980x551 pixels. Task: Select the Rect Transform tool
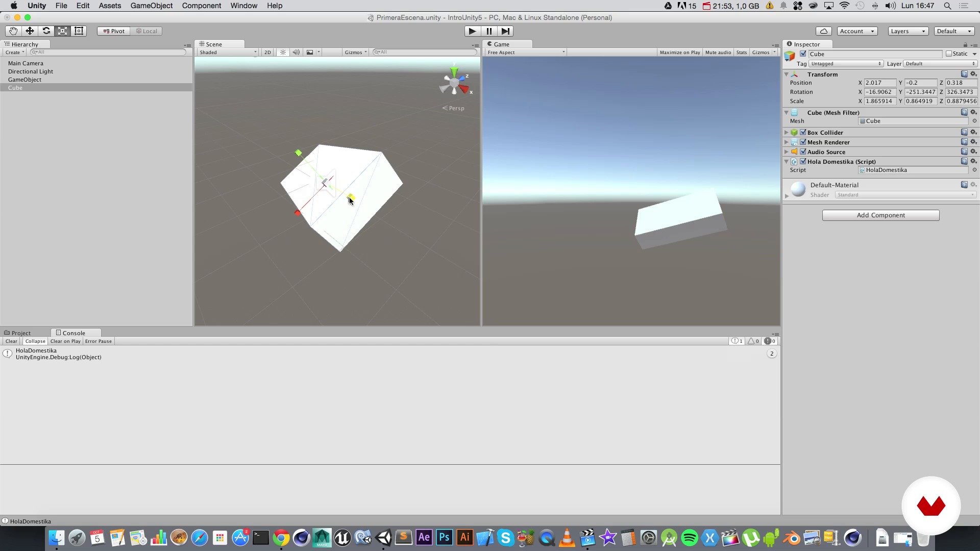pos(79,31)
